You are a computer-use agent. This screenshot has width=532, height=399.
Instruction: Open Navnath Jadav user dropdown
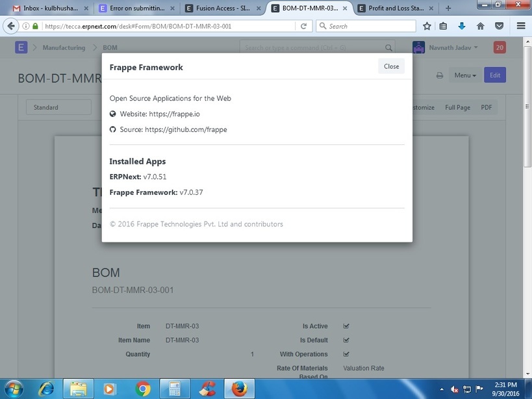(453, 48)
